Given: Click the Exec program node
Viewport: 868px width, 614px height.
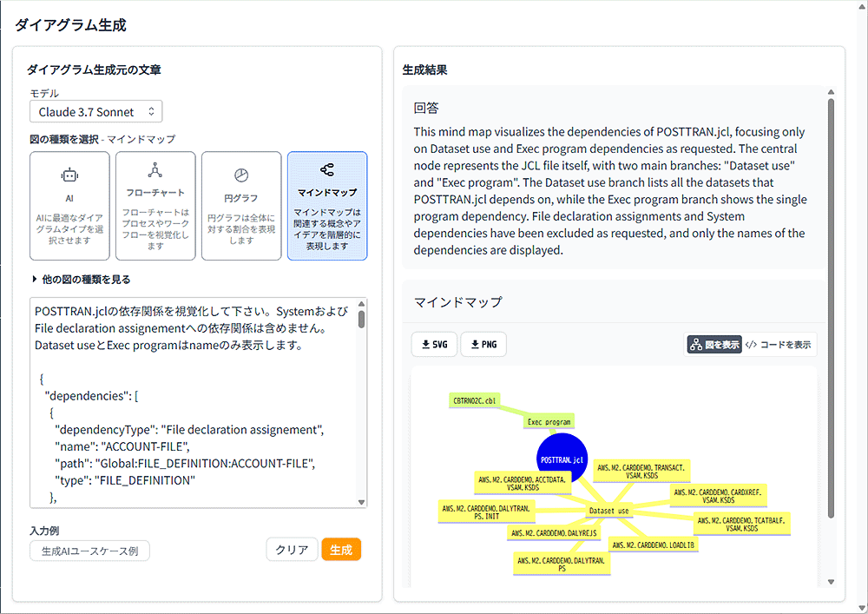Looking at the screenshot, I should click(549, 422).
